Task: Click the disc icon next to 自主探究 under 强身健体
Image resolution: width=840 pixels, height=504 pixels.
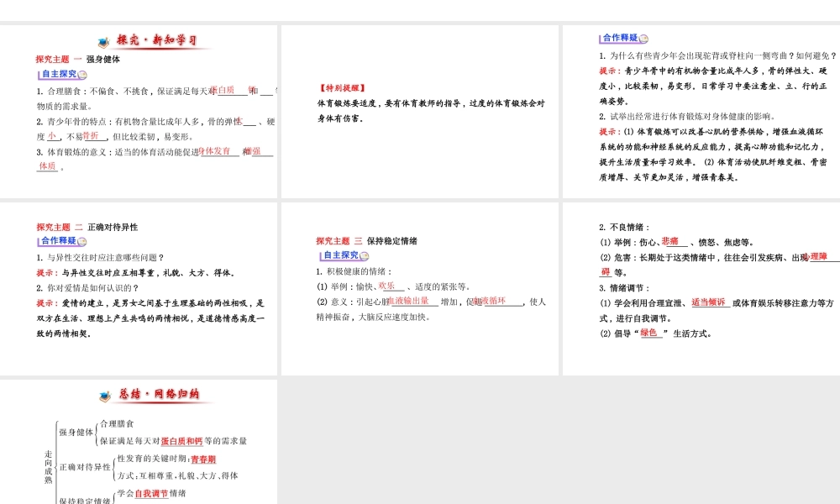Action: tap(82, 75)
